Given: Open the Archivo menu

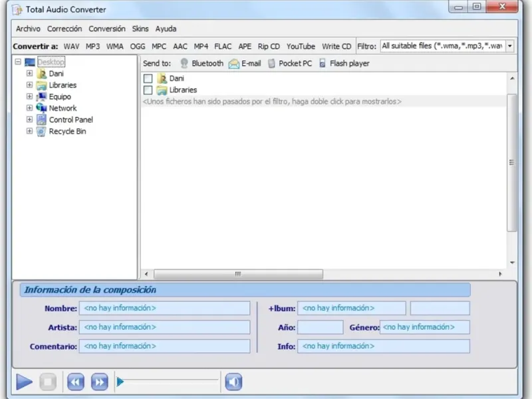Looking at the screenshot, I should point(28,29).
